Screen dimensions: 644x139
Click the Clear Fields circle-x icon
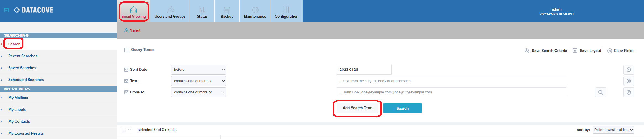[609, 51]
